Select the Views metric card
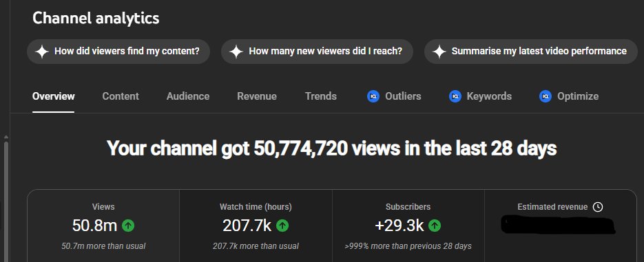 (x=103, y=226)
